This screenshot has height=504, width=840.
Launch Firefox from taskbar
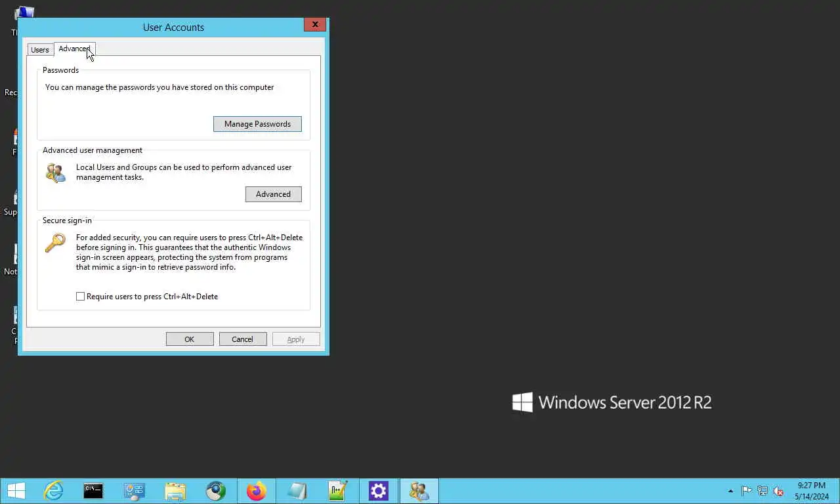click(257, 491)
